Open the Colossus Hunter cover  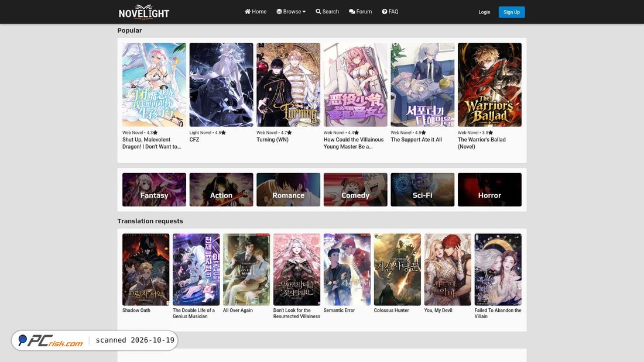pos(397,270)
